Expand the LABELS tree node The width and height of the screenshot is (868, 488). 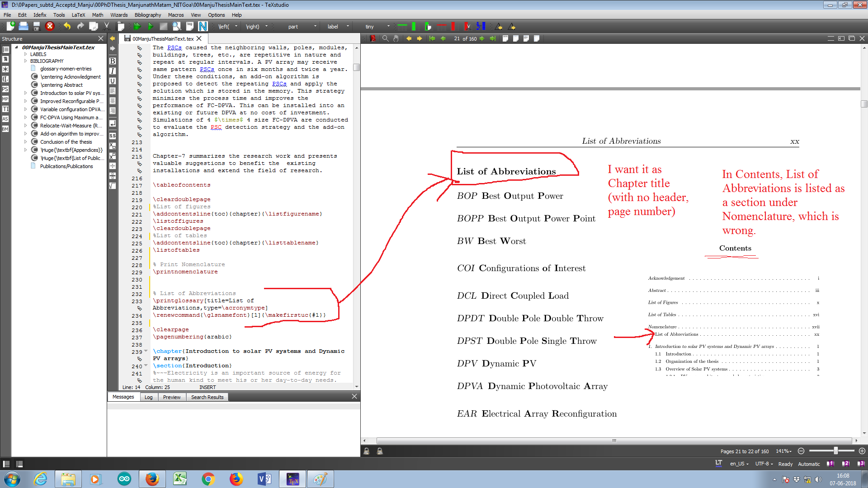pos(26,54)
